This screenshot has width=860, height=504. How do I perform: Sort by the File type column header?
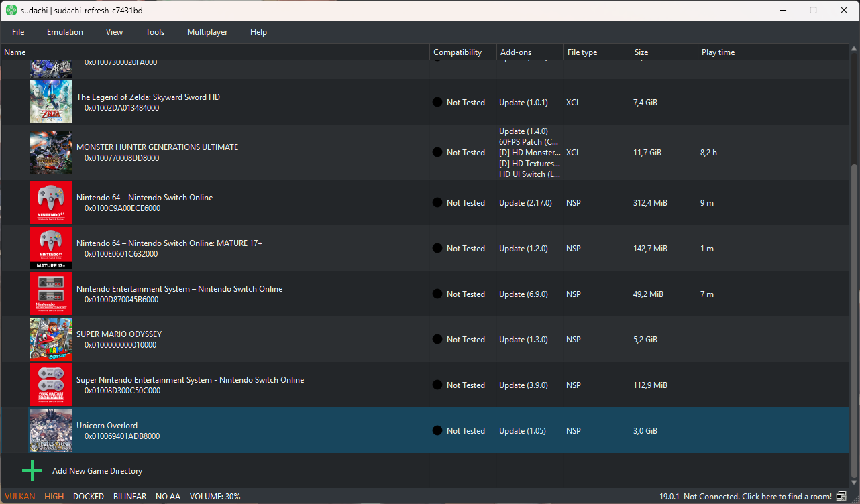(597, 52)
